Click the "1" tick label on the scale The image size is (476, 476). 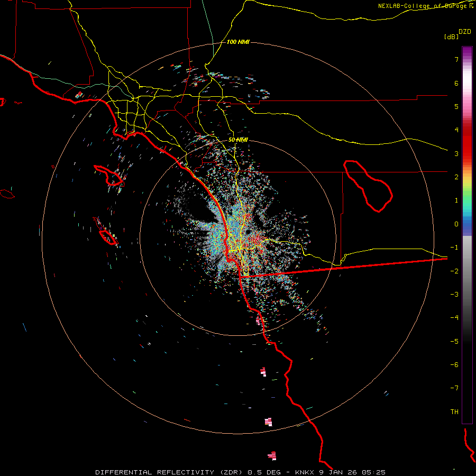[456, 200]
